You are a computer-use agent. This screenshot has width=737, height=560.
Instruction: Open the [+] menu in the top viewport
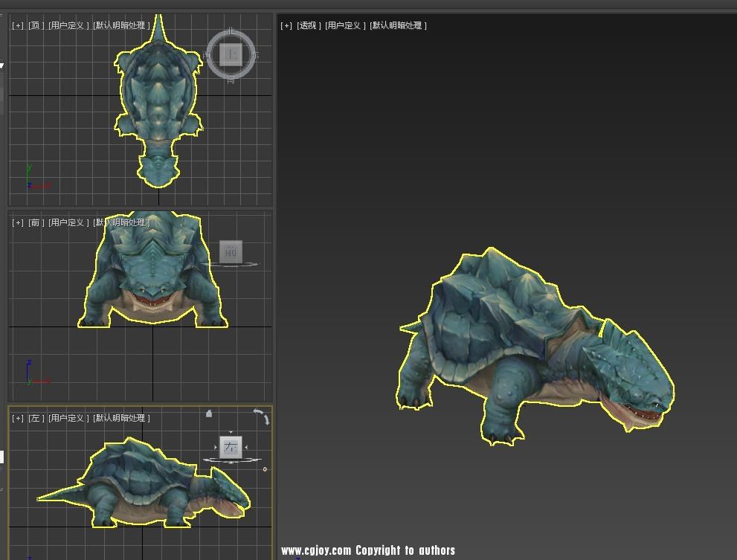(x=18, y=25)
